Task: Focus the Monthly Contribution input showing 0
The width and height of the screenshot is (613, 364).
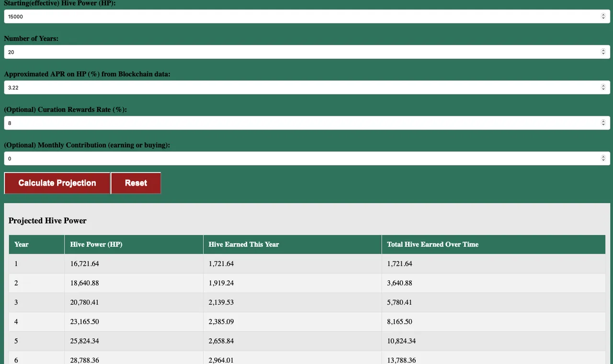Action: pyautogui.click(x=307, y=159)
